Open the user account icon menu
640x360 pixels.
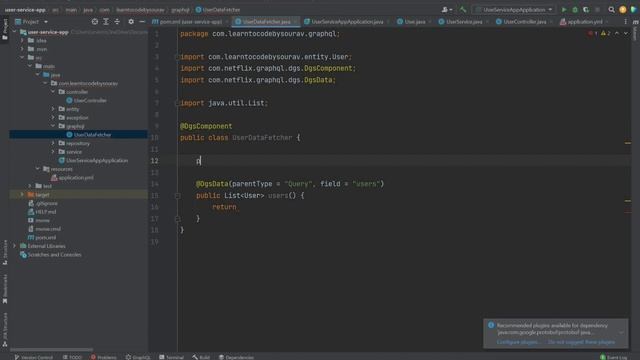point(447,9)
